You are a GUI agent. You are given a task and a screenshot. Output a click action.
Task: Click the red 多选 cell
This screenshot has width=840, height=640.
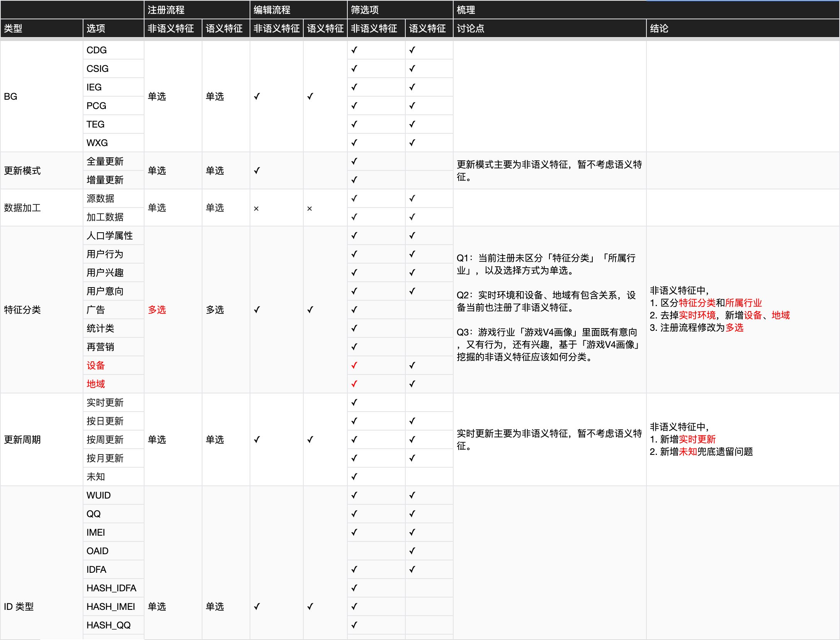click(173, 310)
